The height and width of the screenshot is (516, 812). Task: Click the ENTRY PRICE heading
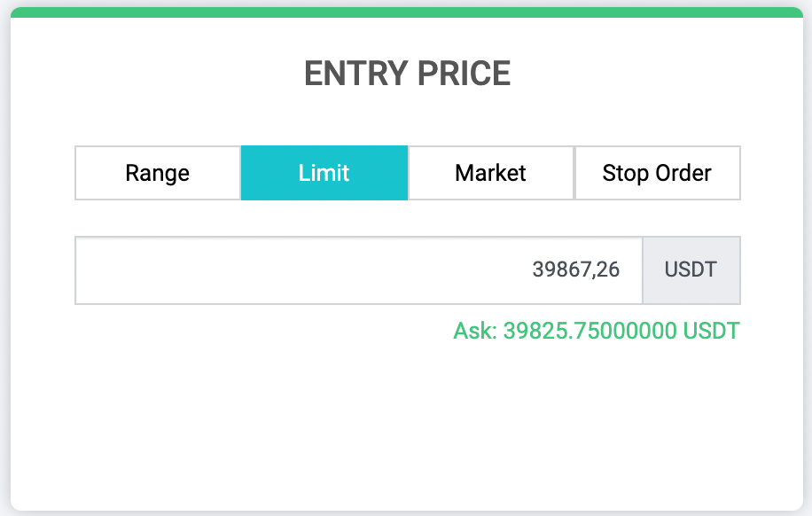click(x=407, y=73)
